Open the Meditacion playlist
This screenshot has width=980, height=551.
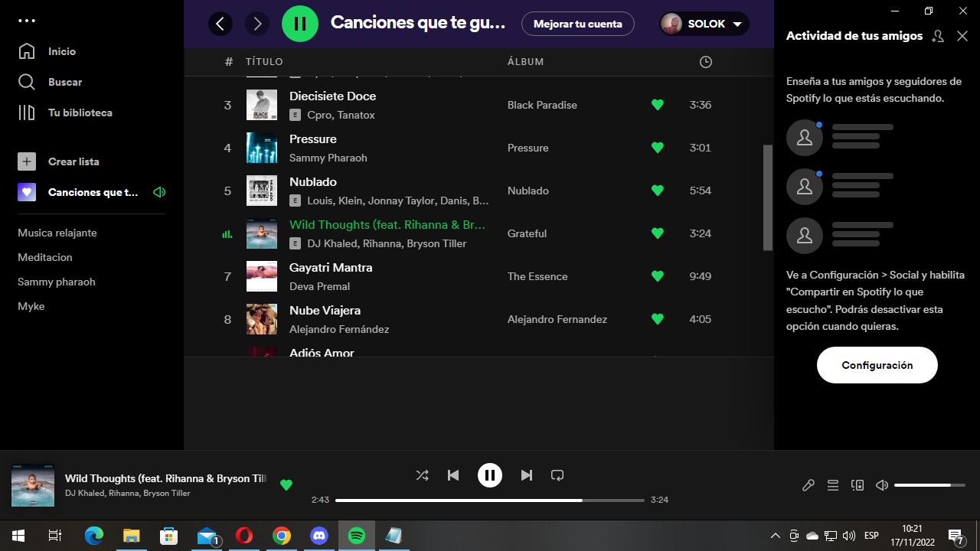[x=45, y=257]
